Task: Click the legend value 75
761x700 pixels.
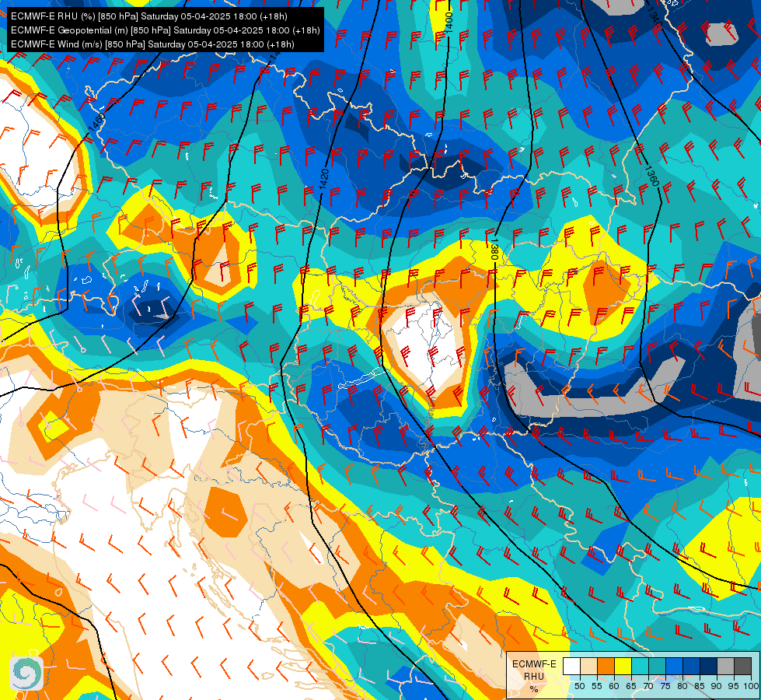Action: (665, 686)
